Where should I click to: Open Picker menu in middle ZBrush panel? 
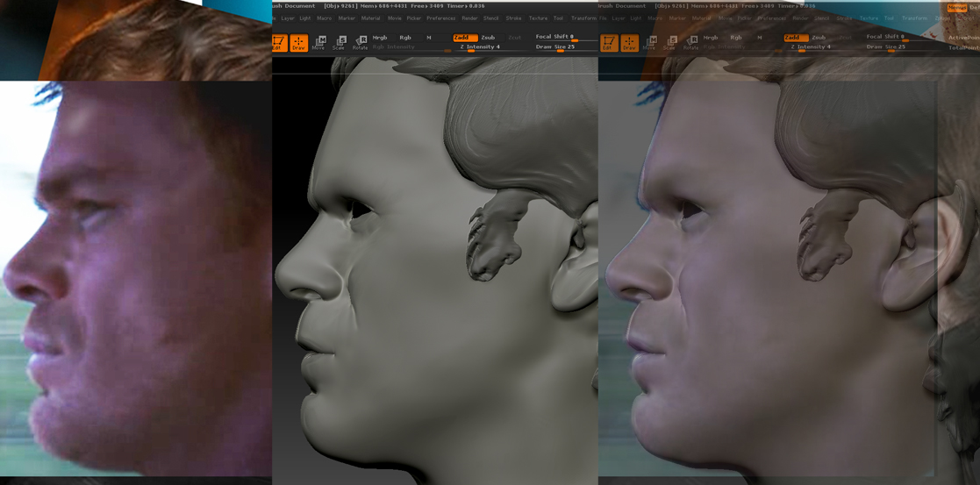414,18
